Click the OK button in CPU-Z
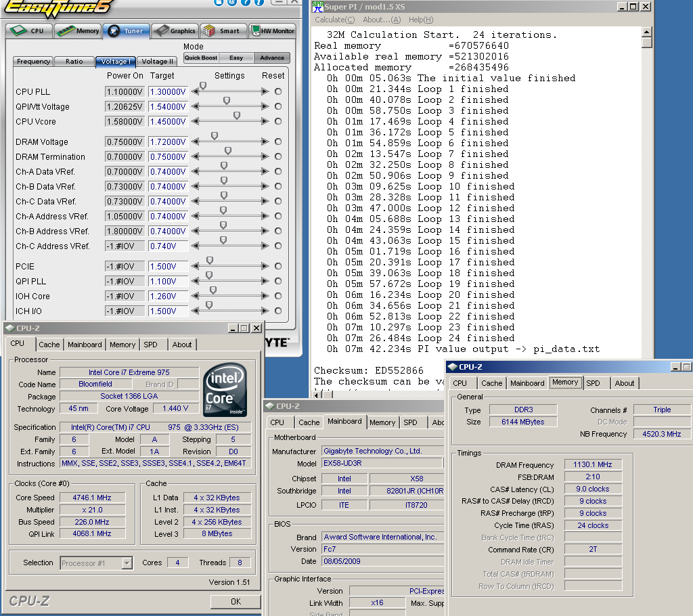The width and height of the screenshot is (693, 616). pyautogui.click(x=236, y=601)
